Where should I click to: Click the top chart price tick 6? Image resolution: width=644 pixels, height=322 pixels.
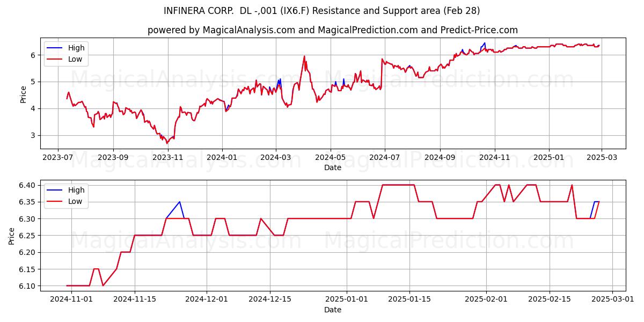click(33, 55)
